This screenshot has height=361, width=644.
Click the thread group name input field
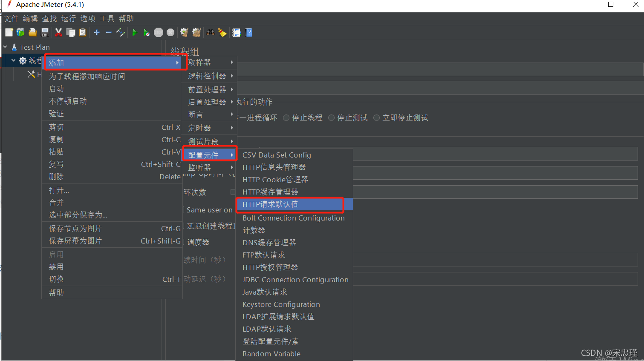click(x=440, y=69)
